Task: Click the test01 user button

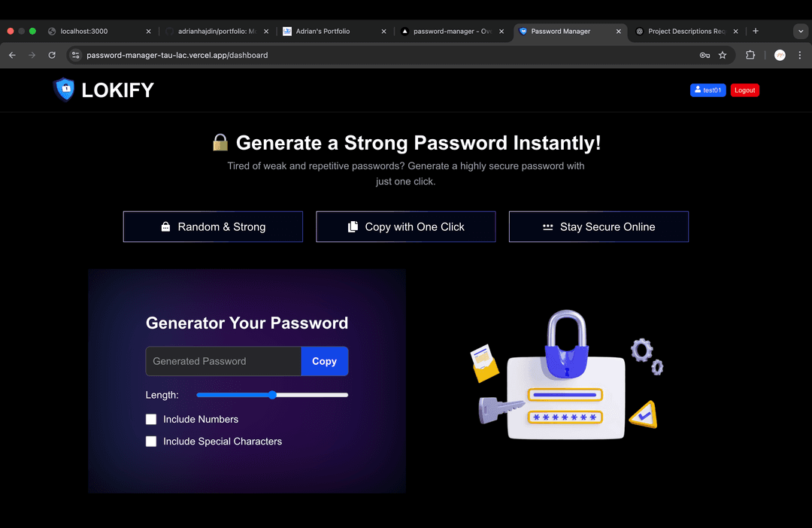Action: point(708,90)
